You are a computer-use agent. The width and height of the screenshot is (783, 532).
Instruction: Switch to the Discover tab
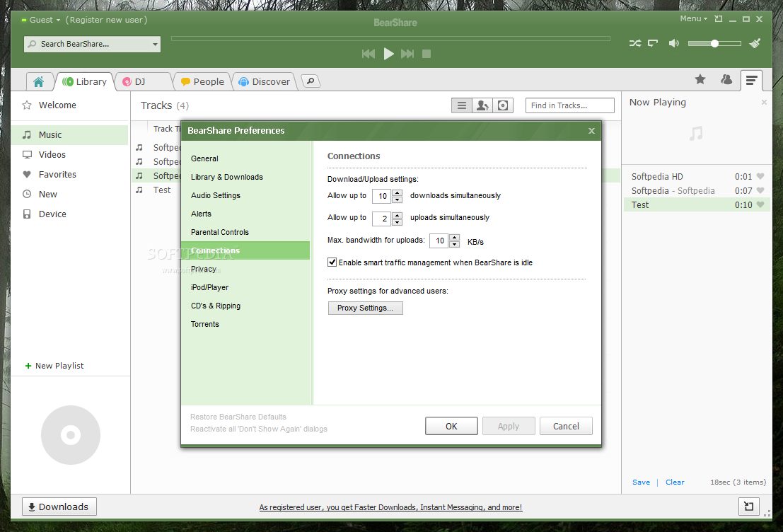pyautogui.click(x=264, y=81)
